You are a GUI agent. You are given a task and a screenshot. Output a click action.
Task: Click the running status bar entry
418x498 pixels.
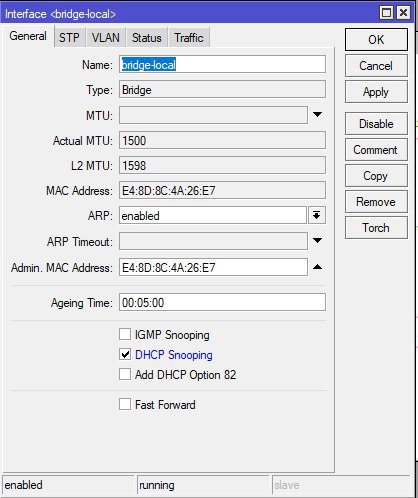(x=203, y=485)
